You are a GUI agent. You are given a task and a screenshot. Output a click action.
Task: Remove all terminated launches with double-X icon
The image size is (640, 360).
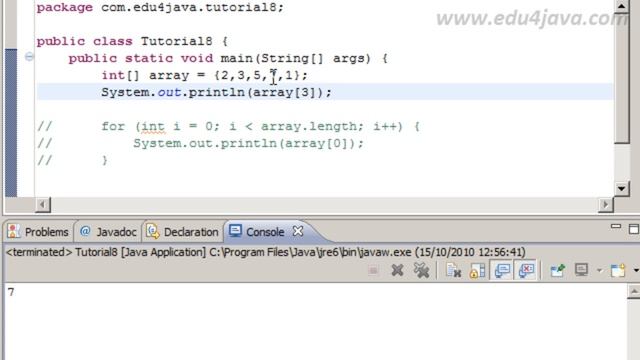click(x=421, y=270)
